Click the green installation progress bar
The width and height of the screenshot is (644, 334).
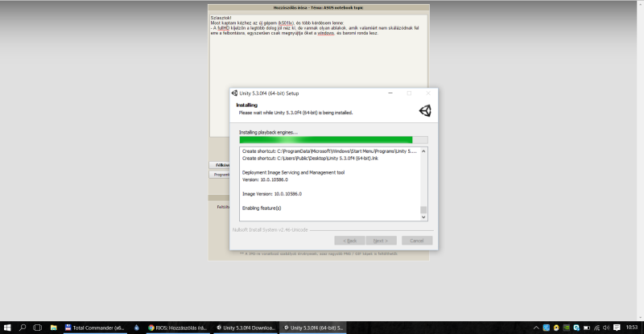333,140
